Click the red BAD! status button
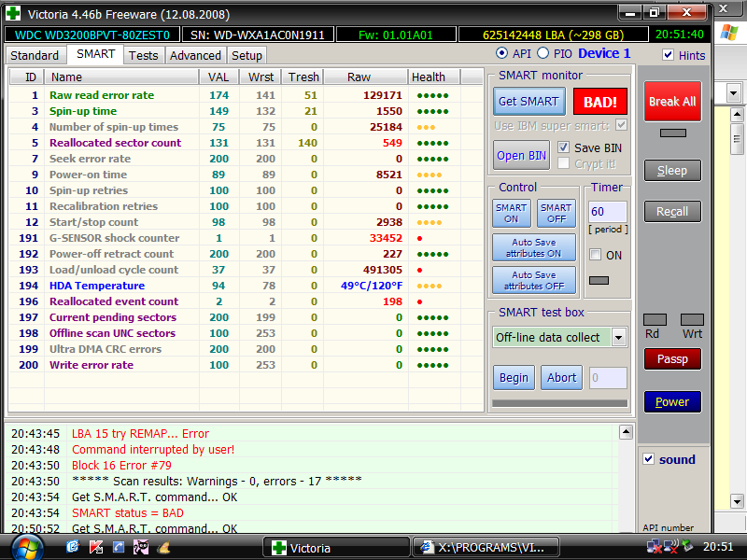Image resolution: width=747 pixels, height=560 pixels. (x=599, y=102)
